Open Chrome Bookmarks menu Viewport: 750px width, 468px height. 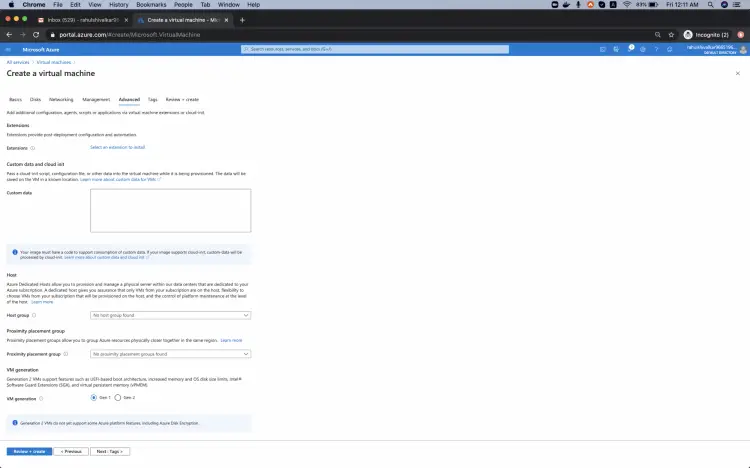(x=151, y=4)
